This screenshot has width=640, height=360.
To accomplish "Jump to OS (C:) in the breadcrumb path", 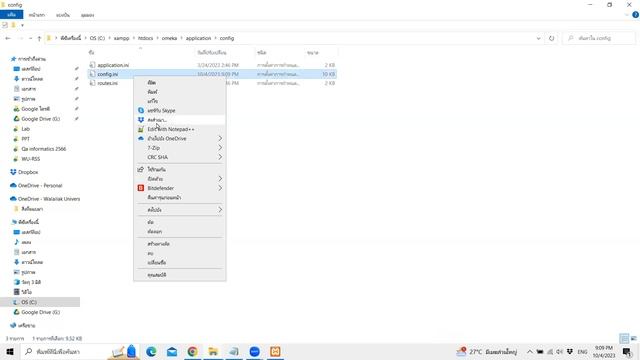I will click(x=97, y=38).
